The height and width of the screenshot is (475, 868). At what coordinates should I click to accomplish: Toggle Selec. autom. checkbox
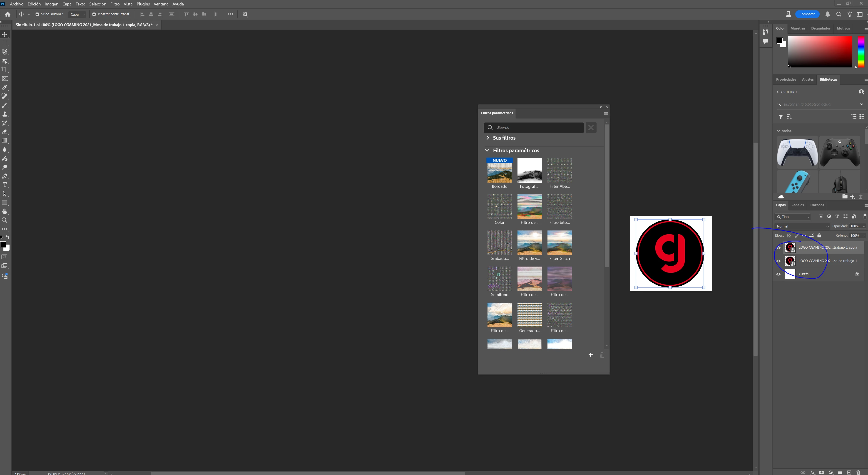tap(37, 14)
